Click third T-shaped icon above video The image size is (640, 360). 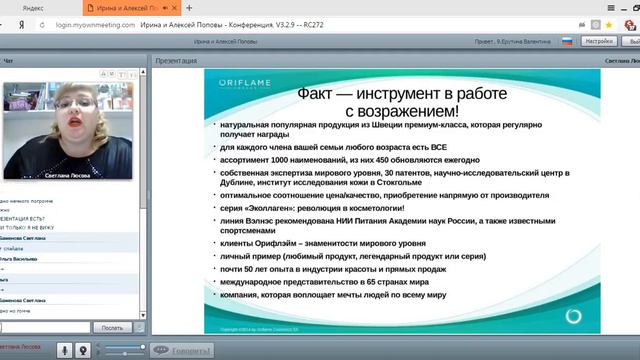click(x=122, y=75)
